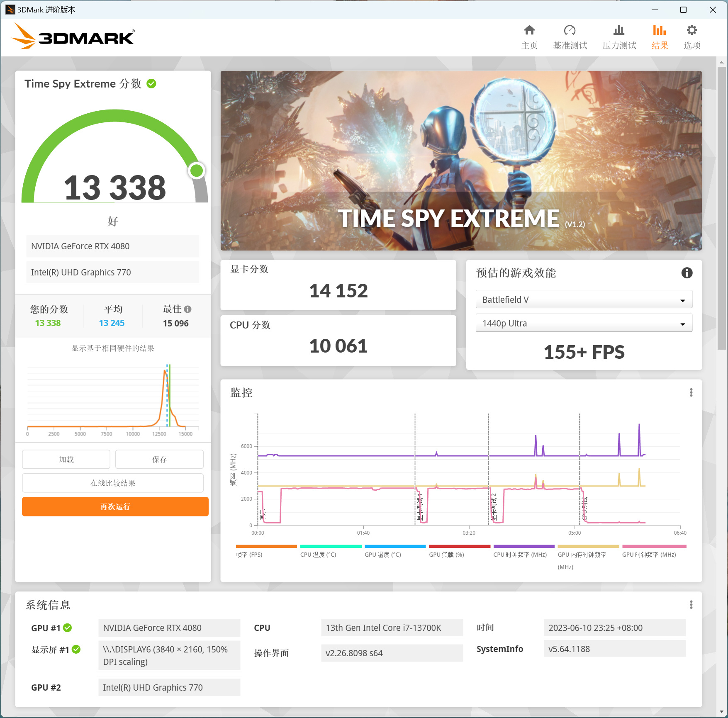
Task: Show info for 预估的游戏效能
Action: click(x=687, y=273)
